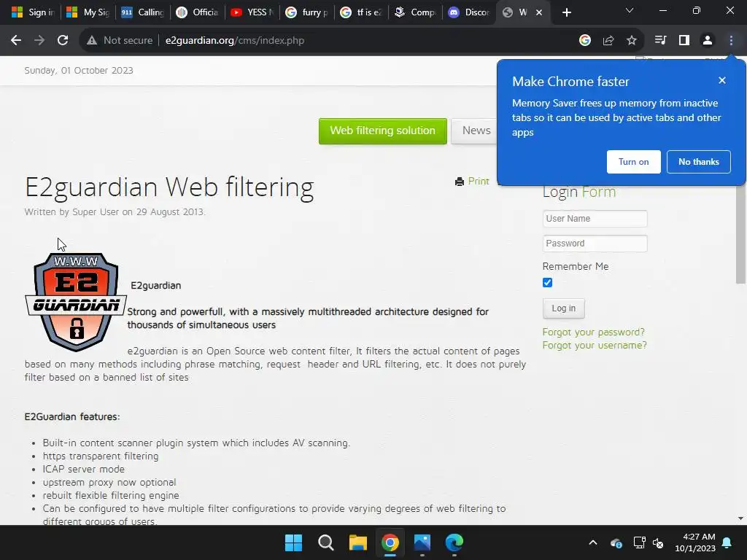Click the scrollbar down arrow

(741, 518)
